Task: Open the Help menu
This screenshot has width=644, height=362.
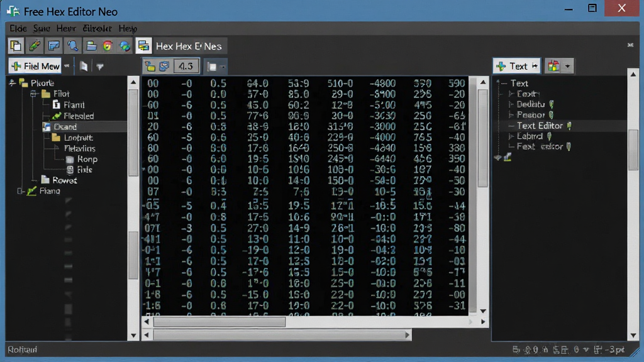Action: coord(128,28)
